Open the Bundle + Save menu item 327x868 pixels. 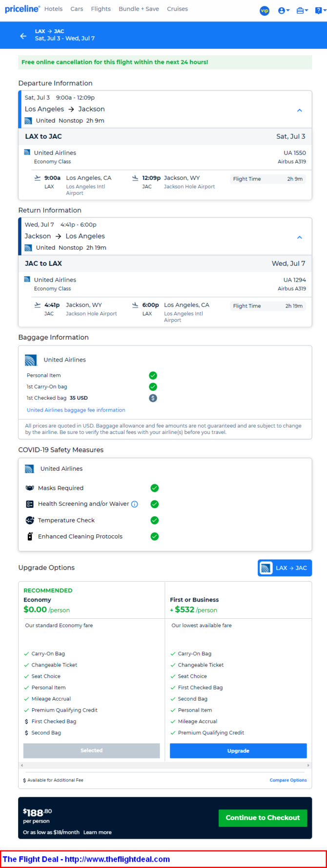(x=139, y=9)
